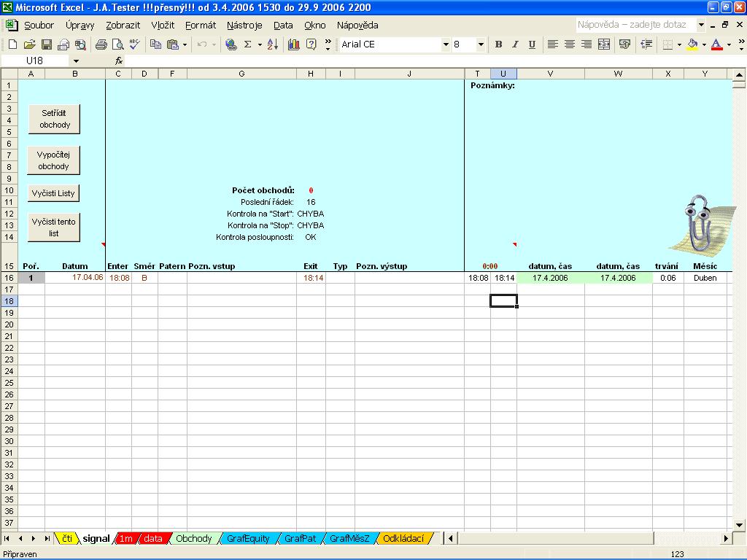
Task: Click the Save floppy disk icon
Action: (47, 44)
